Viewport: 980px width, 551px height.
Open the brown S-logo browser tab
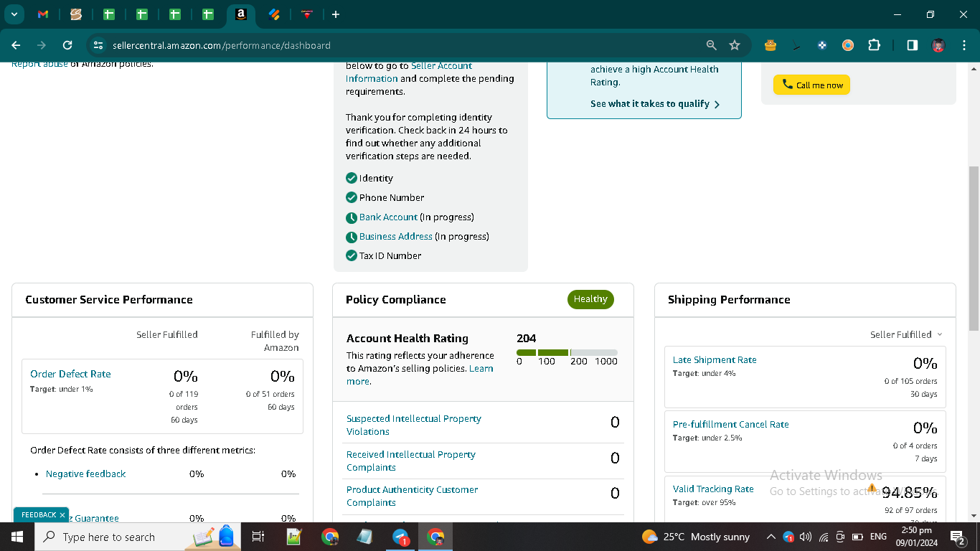[76, 14]
